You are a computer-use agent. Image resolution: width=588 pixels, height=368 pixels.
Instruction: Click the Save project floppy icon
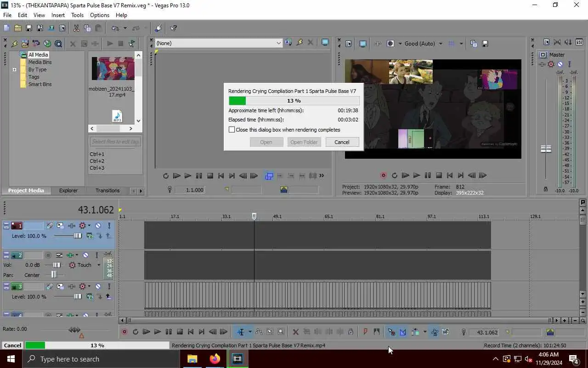point(28,28)
